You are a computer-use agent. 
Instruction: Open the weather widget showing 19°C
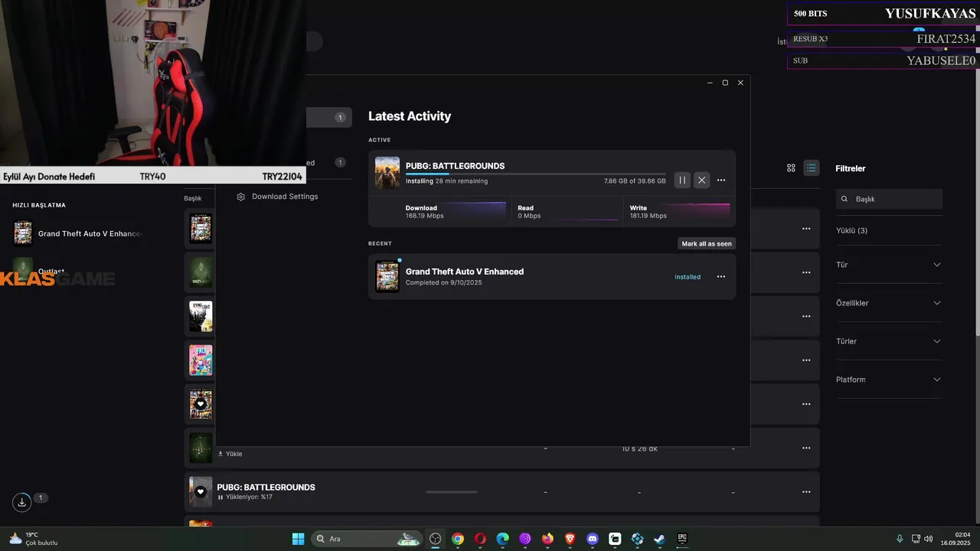(34, 539)
